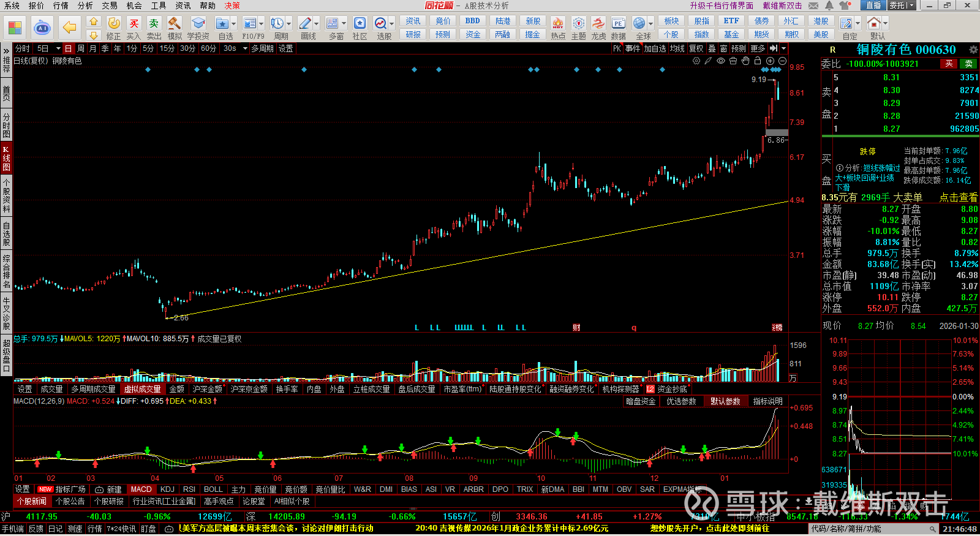Click the up arrow page-up icon
980x536 pixels.
click(x=93, y=21)
